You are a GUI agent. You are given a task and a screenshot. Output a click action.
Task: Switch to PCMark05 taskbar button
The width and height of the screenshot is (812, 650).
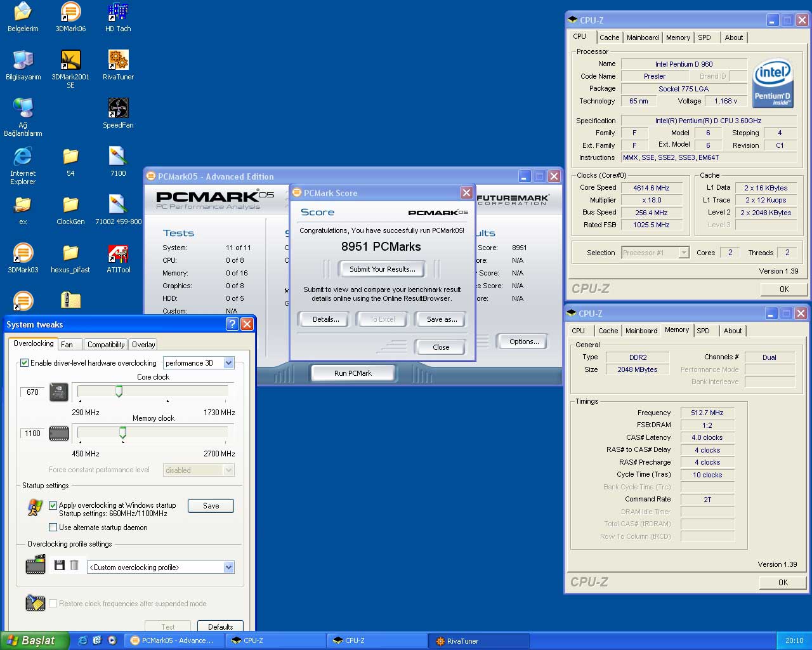pos(174,640)
